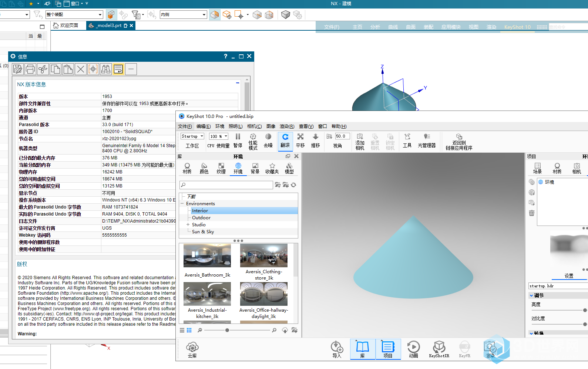Screen dimensions: 588x369
Task: Collapse the Environments tree node
Action: click(x=182, y=204)
